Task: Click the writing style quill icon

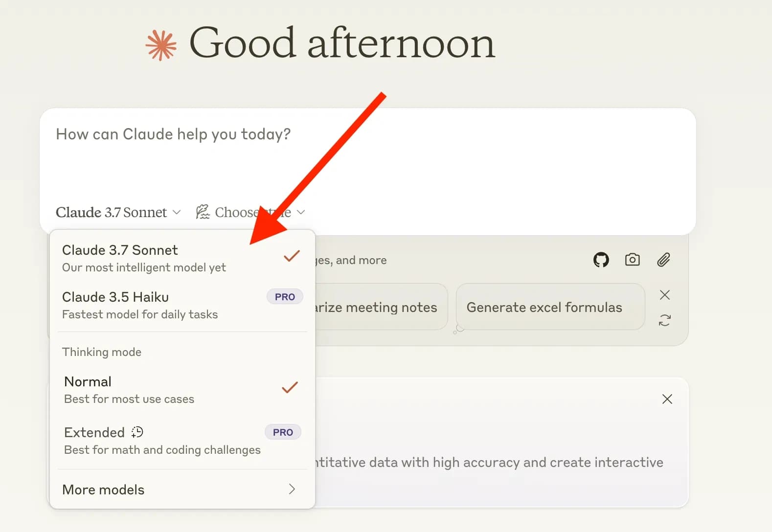Action: tap(203, 212)
